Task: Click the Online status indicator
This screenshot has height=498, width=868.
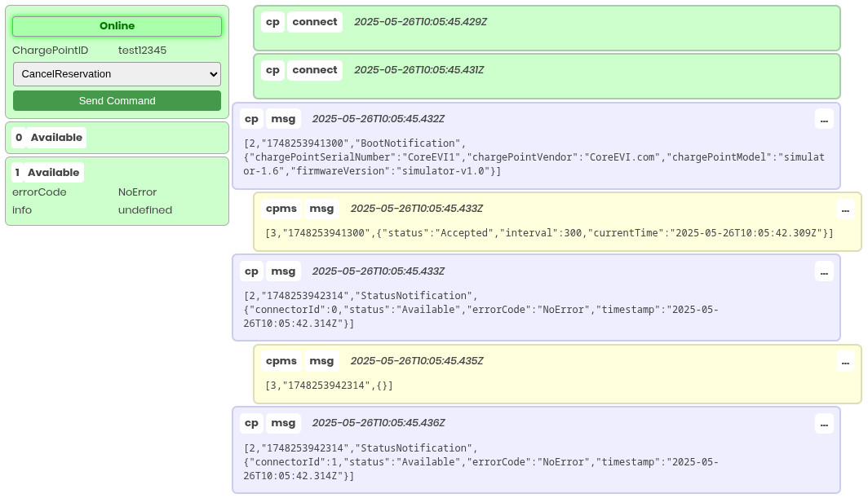Action: pos(117,25)
